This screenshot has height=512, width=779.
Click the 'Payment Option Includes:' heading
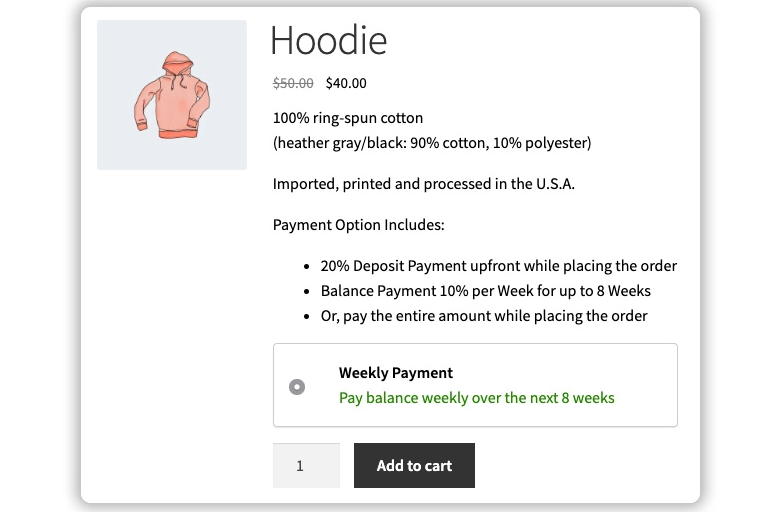pyautogui.click(x=358, y=225)
